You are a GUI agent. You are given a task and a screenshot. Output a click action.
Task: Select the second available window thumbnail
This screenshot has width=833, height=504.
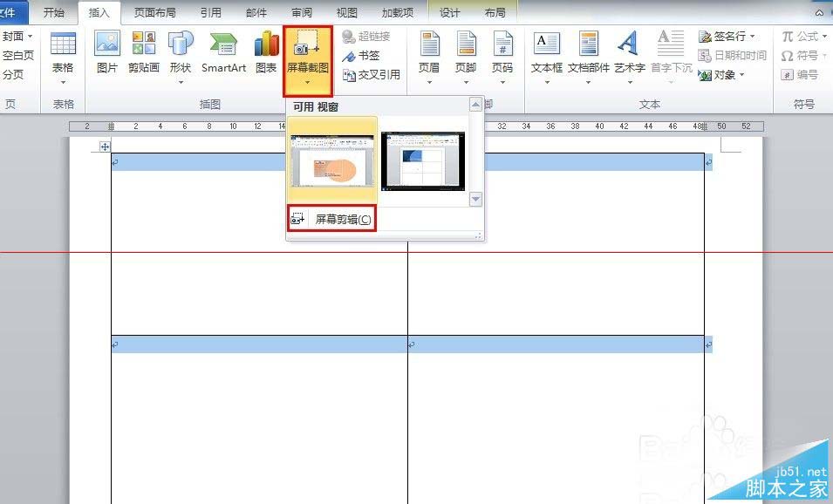click(x=424, y=160)
